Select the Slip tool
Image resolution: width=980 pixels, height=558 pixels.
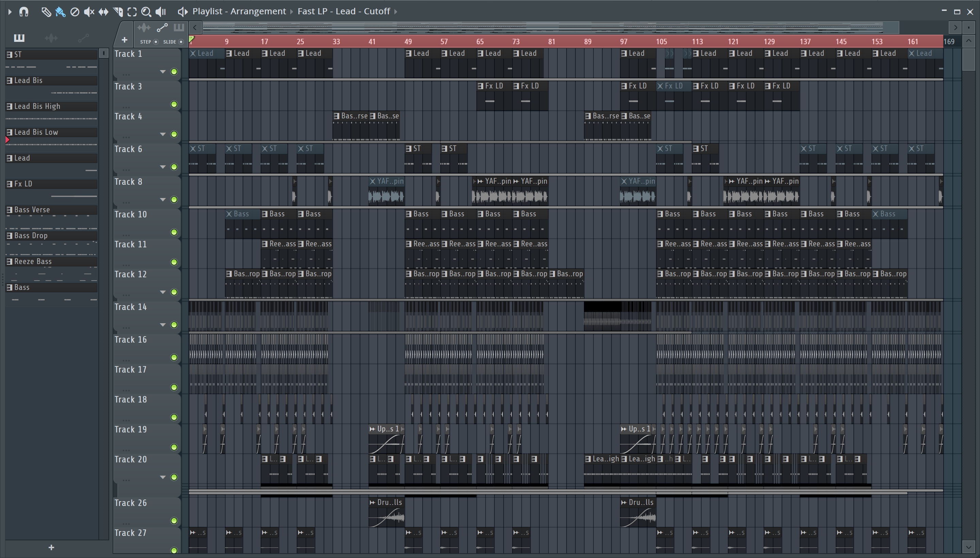point(103,12)
